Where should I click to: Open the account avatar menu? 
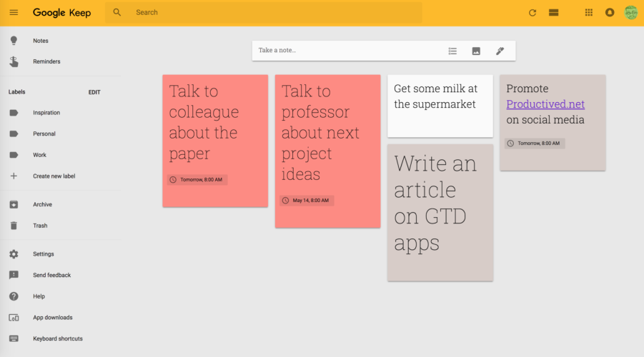click(x=630, y=12)
